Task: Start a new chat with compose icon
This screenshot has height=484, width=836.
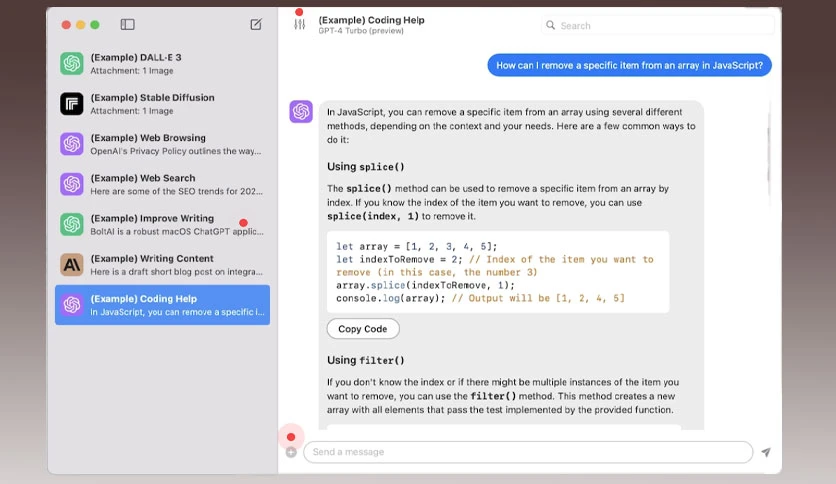Action: point(256,25)
